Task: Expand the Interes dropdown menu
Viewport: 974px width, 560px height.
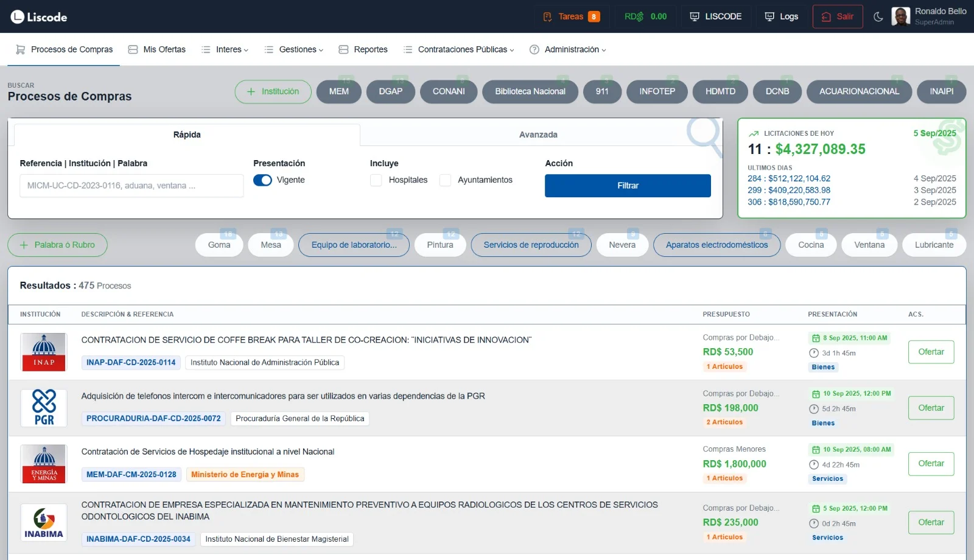Action: point(225,49)
